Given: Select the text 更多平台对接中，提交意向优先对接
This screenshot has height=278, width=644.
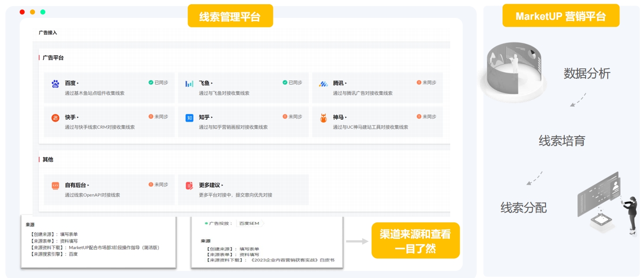Looking at the screenshot, I should (236, 195).
